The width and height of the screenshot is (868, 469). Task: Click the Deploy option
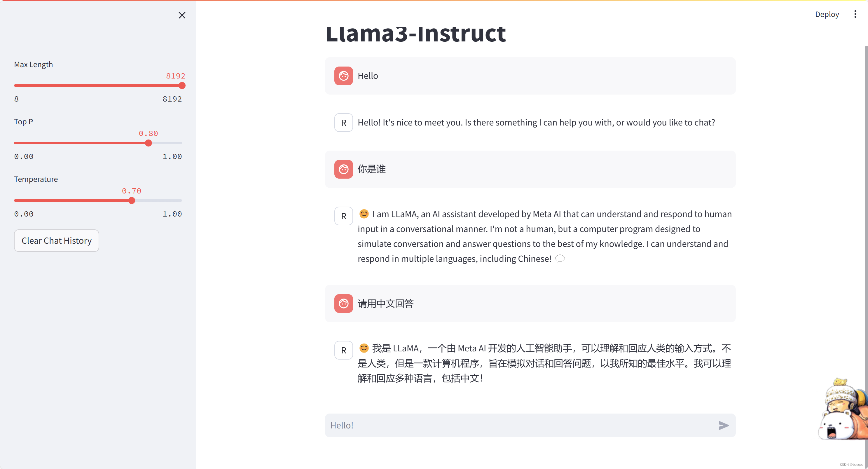827,14
